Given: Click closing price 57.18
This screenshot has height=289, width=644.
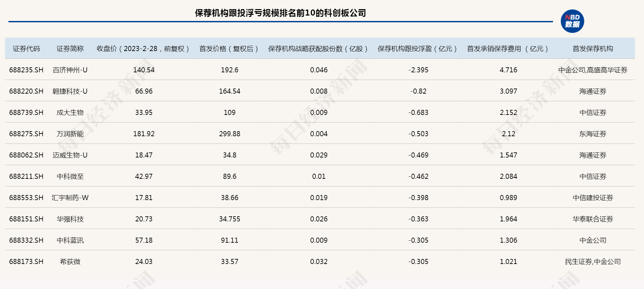Looking at the screenshot, I should pos(144,240).
